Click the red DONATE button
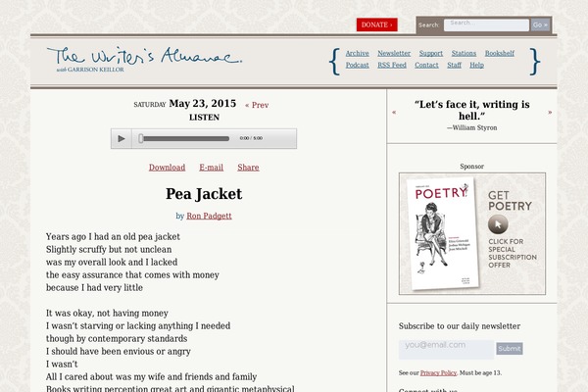This screenshot has height=392, width=588. click(377, 24)
